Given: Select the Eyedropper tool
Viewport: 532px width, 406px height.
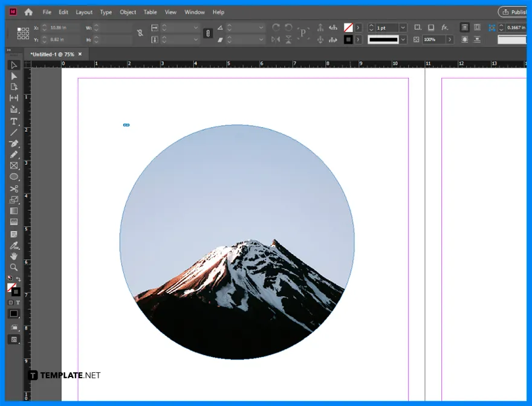Looking at the screenshot, I should [14, 246].
